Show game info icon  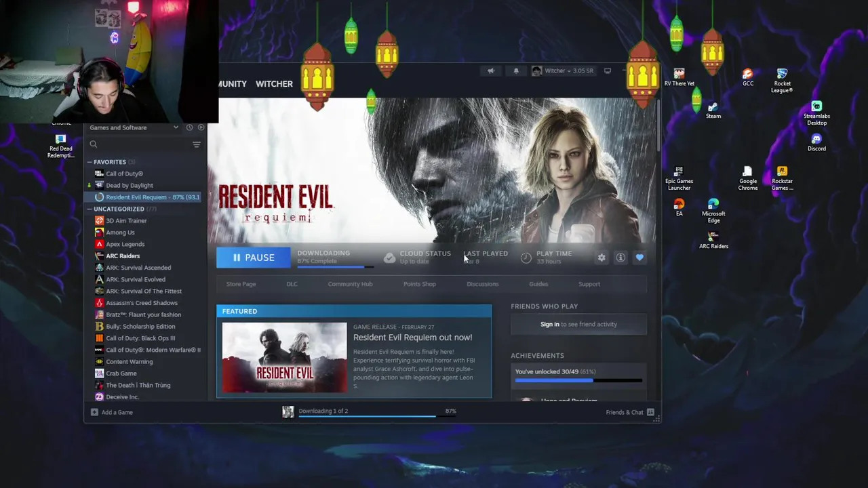tap(620, 258)
